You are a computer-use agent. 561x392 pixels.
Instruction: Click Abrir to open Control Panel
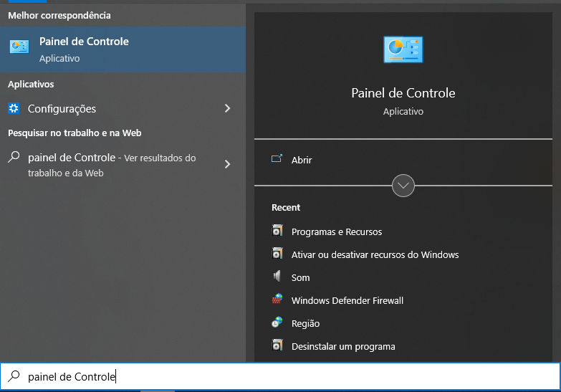tap(302, 160)
